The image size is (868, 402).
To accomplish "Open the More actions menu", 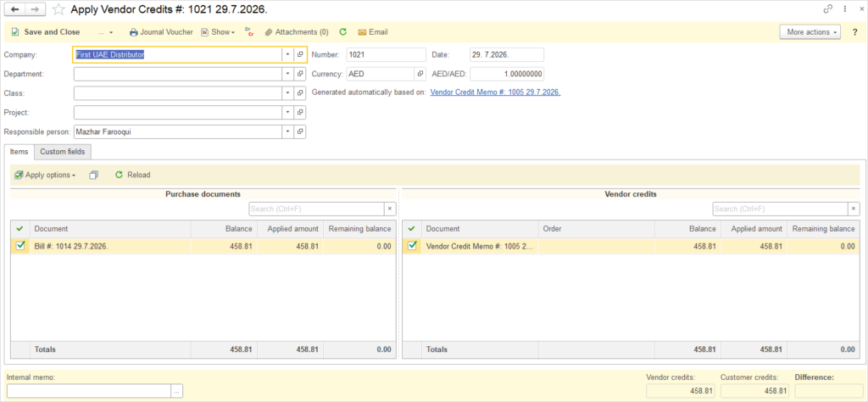I will 810,32.
